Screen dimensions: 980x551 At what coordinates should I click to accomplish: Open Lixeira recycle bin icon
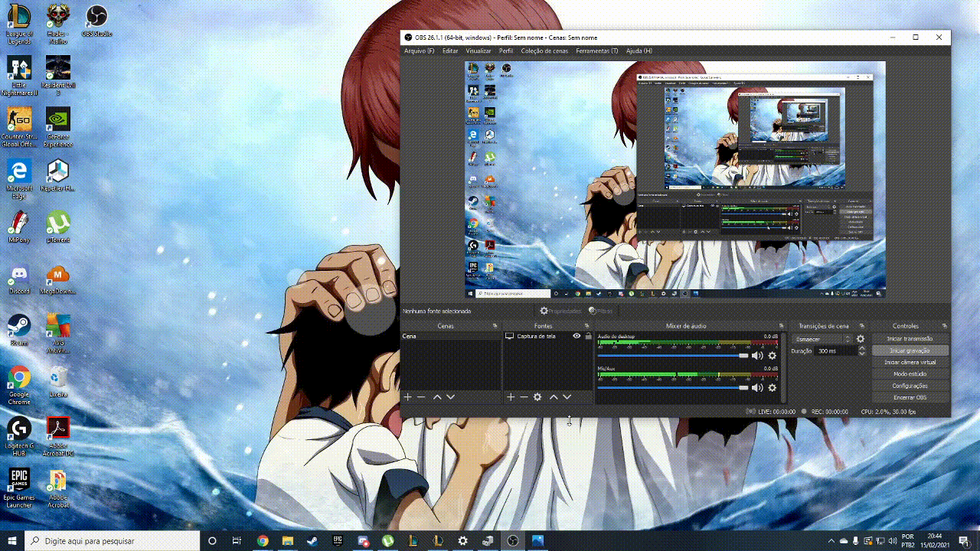tap(58, 381)
